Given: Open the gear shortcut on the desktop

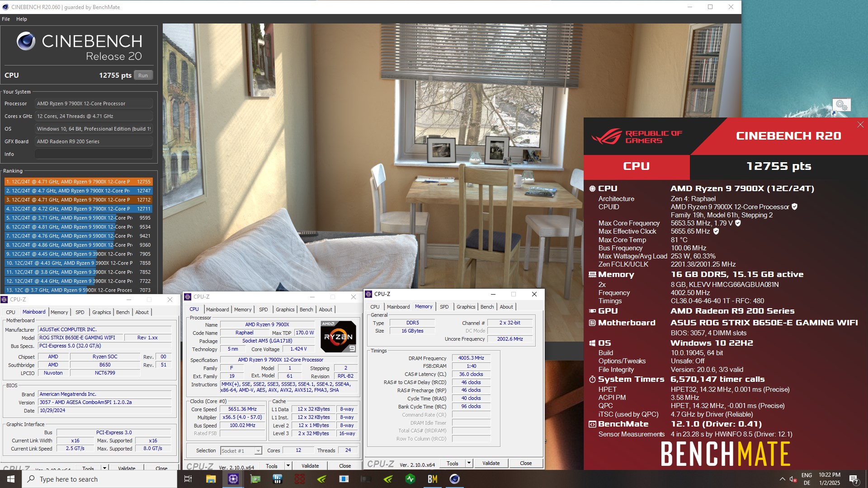Looking at the screenshot, I should click(841, 106).
